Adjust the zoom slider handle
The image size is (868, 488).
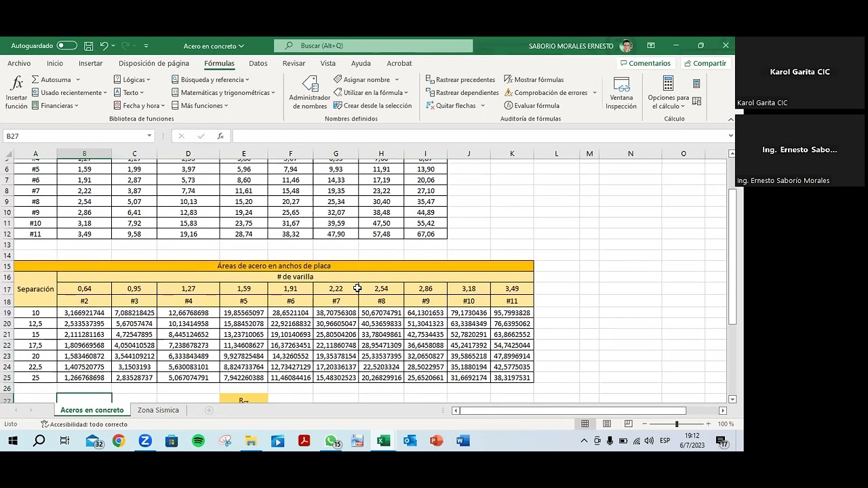pos(676,424)
